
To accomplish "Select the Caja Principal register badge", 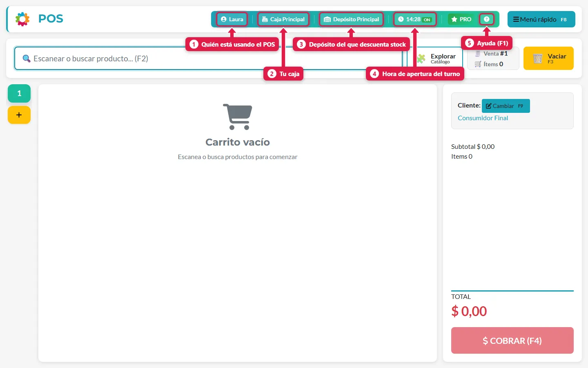I will (x=283, y=19).
